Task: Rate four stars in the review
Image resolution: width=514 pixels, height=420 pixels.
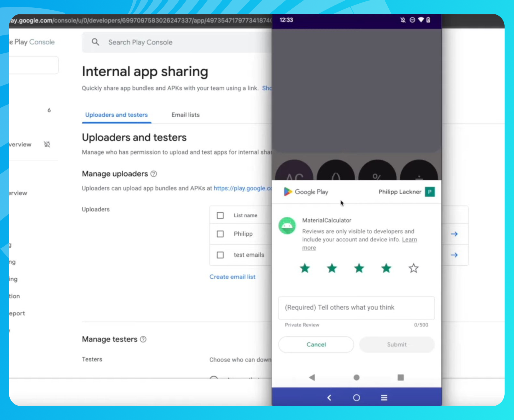Action: (x=386, y=268)
